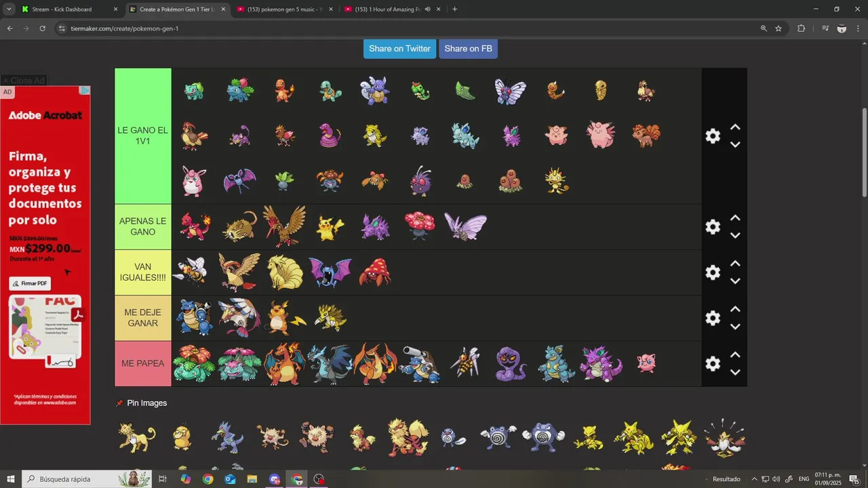Move APENAS LE GANO tier down

click(x=735, y=235)
